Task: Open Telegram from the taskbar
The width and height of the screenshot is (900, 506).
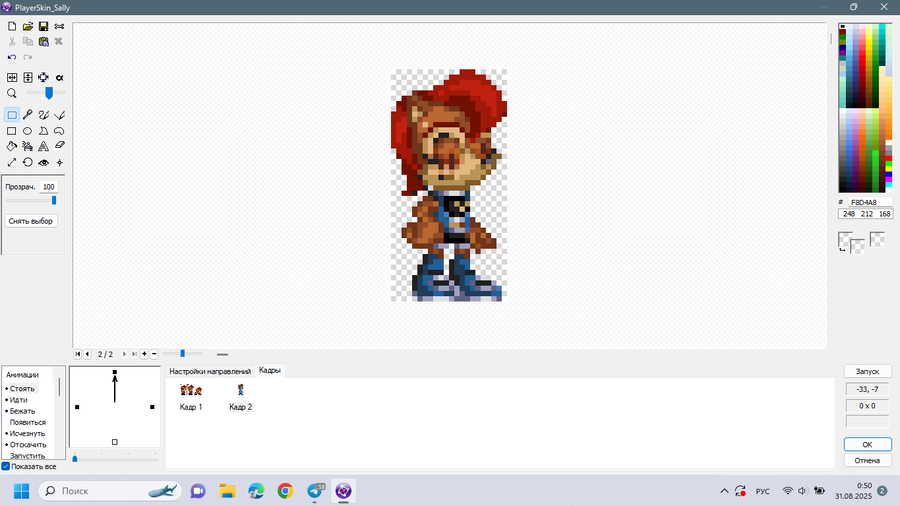Action: coord(315,491)
